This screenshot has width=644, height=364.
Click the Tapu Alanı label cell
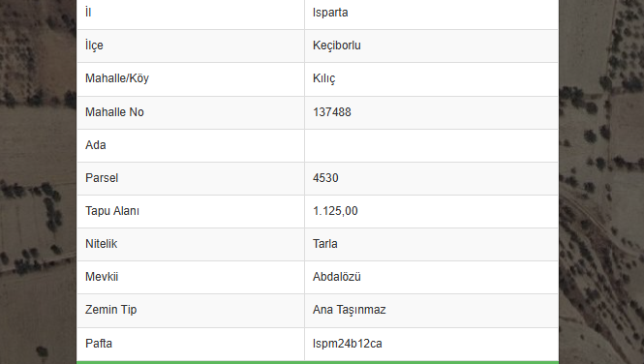(x=191, y=211)
